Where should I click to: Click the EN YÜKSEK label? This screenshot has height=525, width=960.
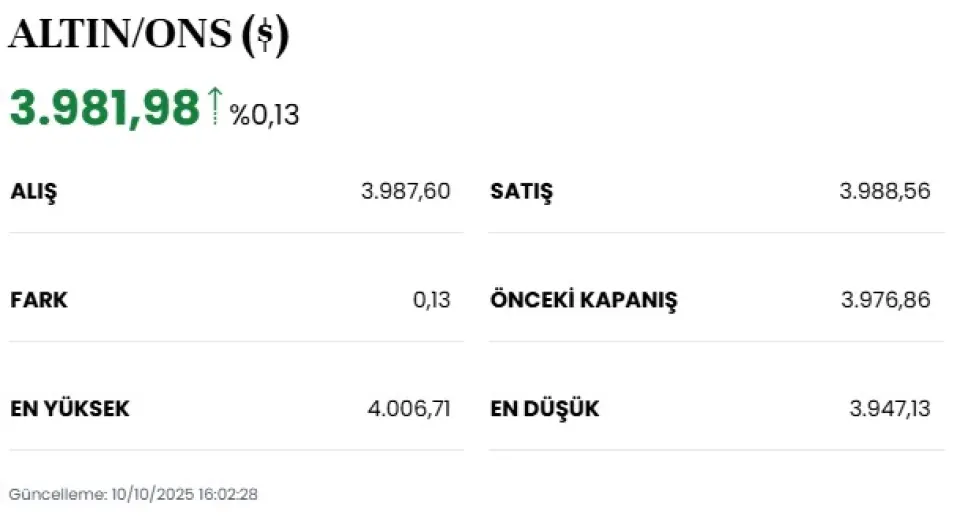point(70,409)
